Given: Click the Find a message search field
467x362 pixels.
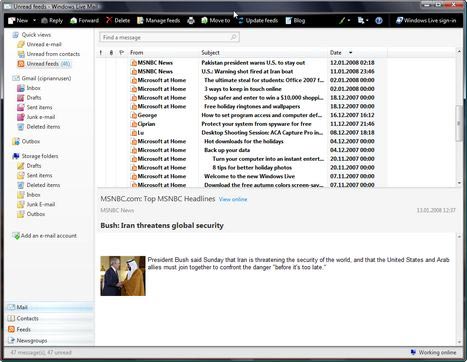Looking at the screenshot, I should click(x=169, y=37).
